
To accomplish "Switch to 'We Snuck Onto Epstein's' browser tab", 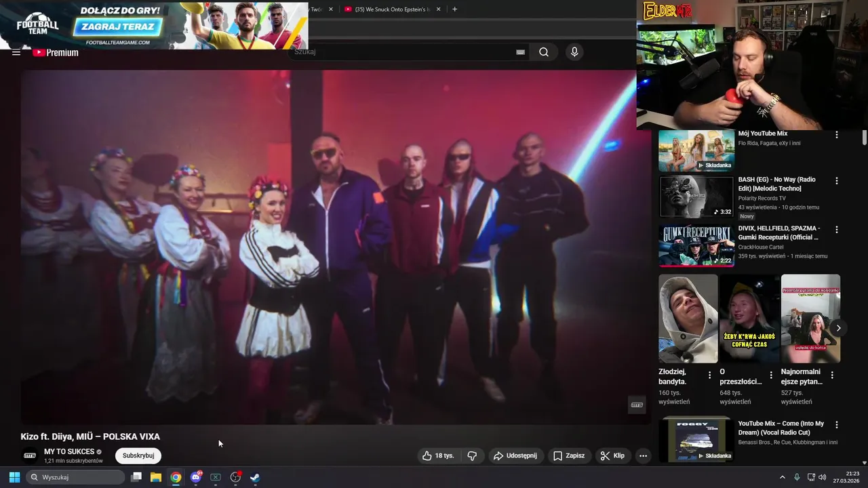I will tap(392, 9).
